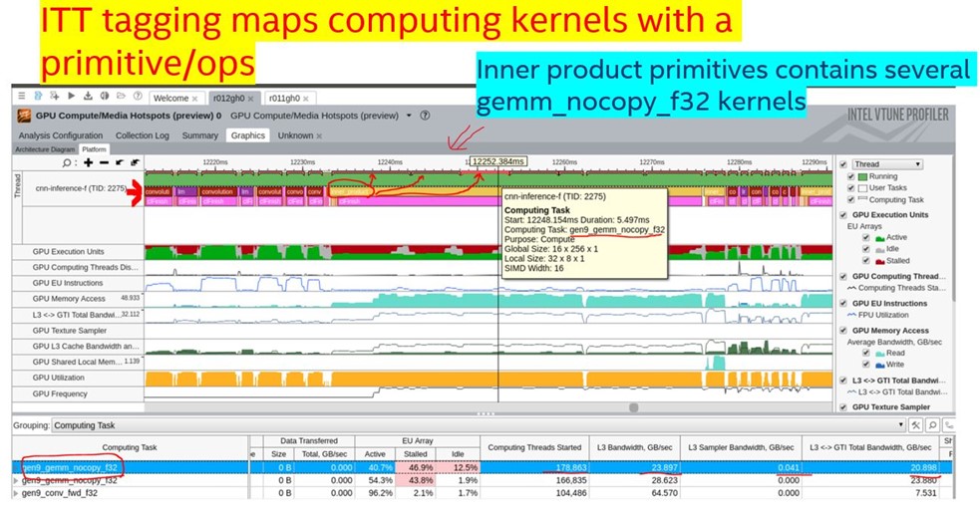
Task: Close the Welcome tab
Action: point(195,99)
